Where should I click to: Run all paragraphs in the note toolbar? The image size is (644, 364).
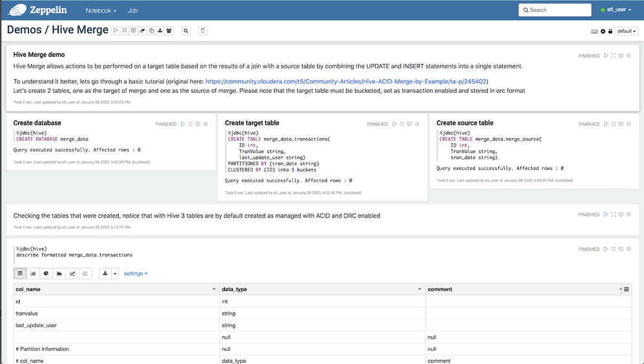[116, 30]
